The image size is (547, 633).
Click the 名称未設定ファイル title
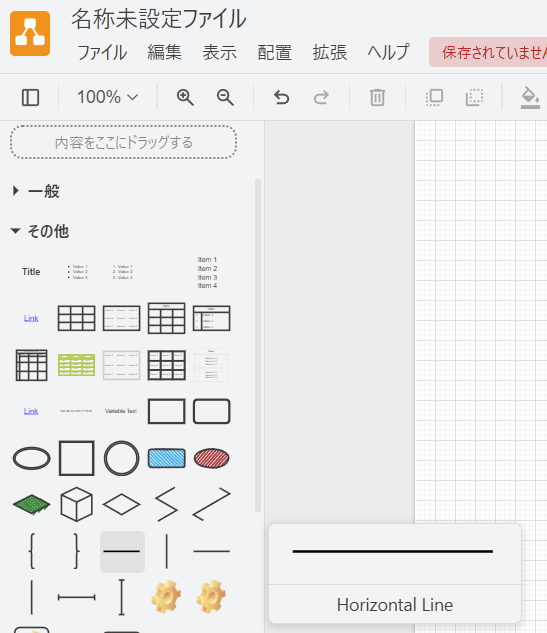tap(159, 19)
